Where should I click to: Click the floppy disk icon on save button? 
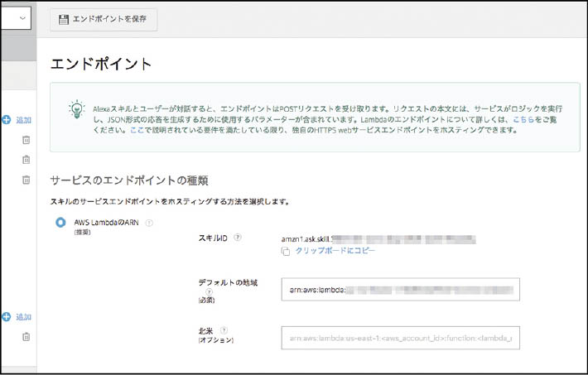64,20
